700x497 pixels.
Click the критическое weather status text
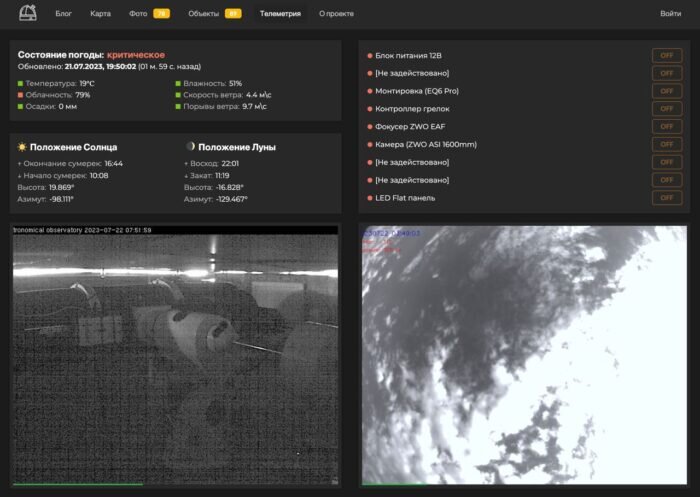tap(136, 55)
